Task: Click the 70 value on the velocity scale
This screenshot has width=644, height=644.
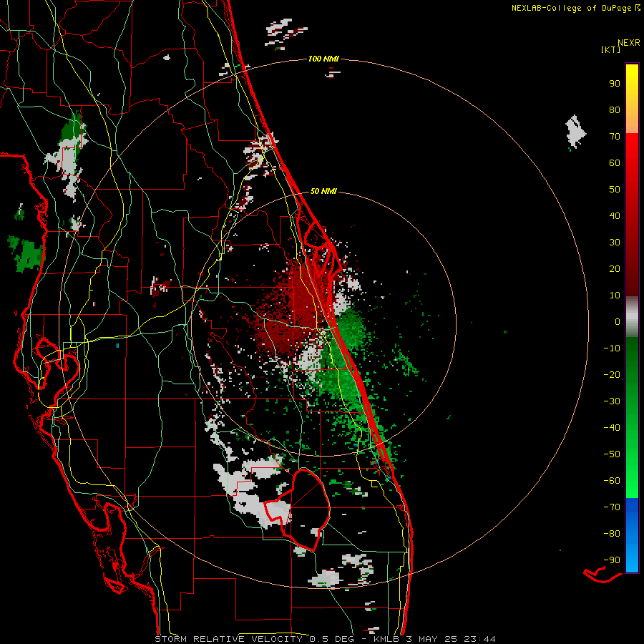Action: (x=615, y=137)
